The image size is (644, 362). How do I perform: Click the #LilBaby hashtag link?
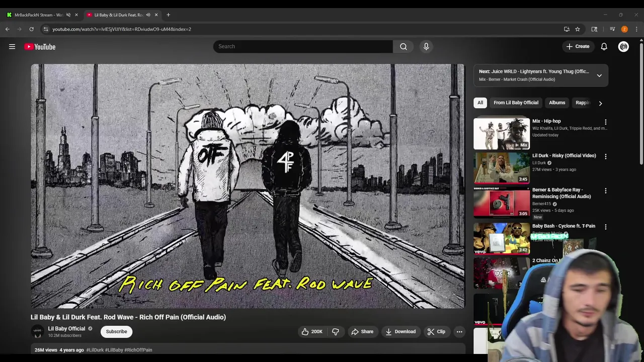pyautogui.click(x=114, y=350)
